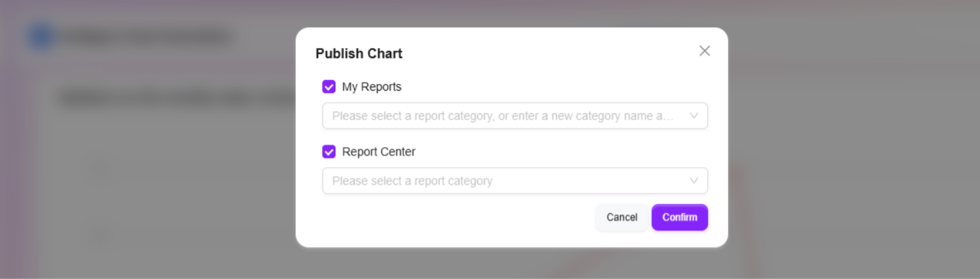
Task: Click the Publish Chart dialog title
Action: 359,54
